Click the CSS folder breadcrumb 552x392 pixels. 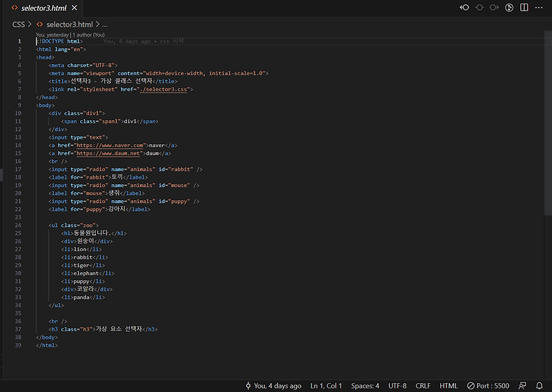click(19, 24)
